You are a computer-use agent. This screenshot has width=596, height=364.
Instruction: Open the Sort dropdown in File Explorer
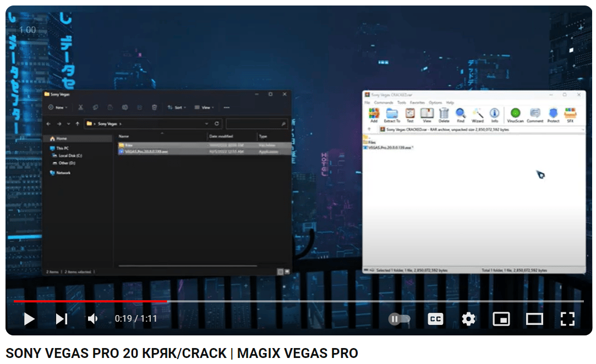pos(177,108)
